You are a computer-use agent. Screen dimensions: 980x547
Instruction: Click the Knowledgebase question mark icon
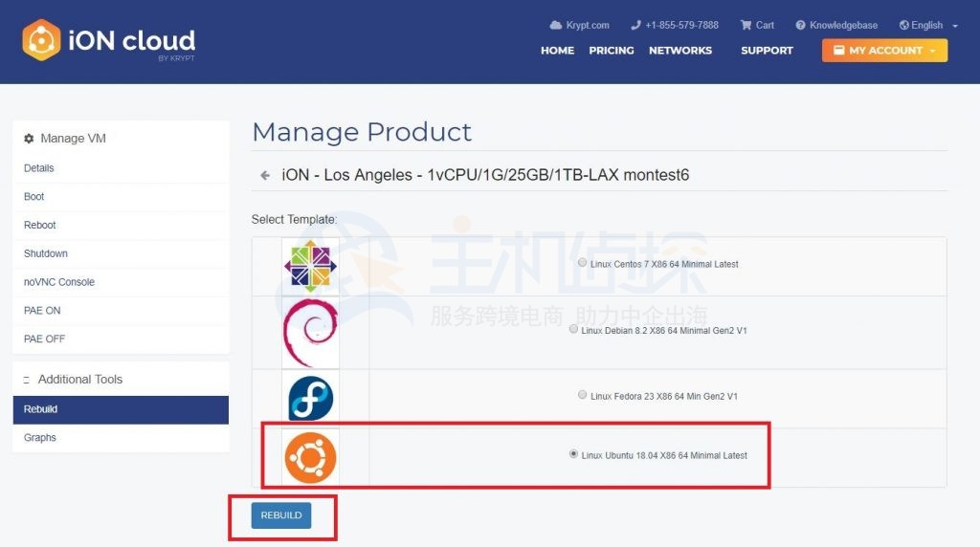(800, 25)
